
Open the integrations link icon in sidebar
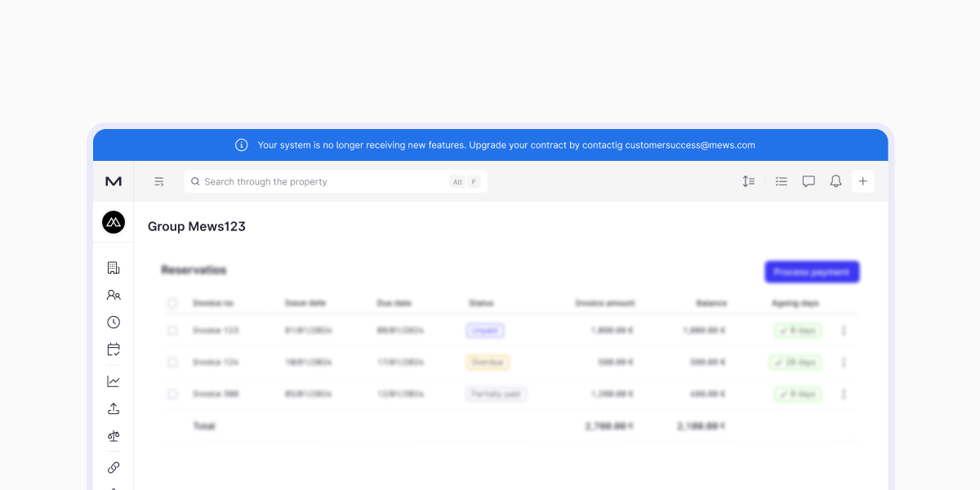coord(113,467)
